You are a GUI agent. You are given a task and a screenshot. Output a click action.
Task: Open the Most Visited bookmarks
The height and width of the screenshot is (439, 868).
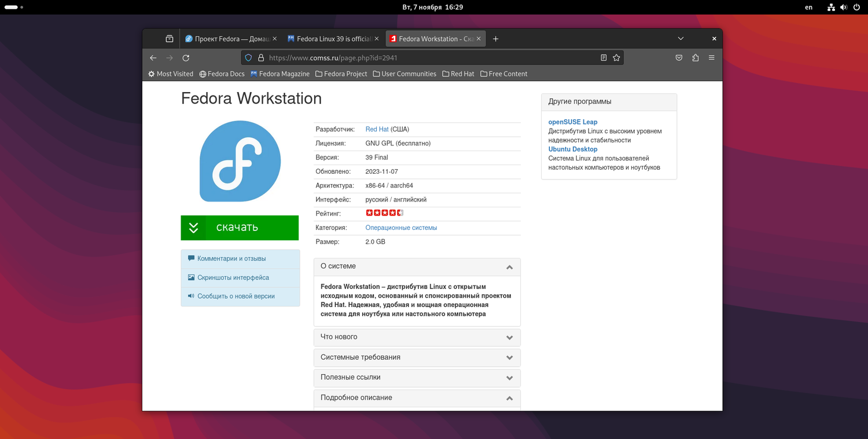171,74
